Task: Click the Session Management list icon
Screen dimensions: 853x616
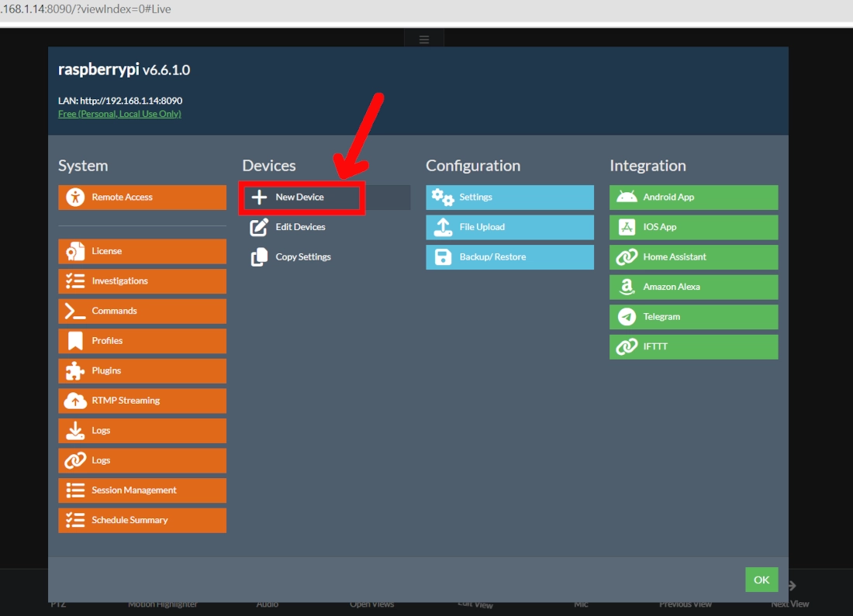Action: pyautogui.click(x=75, y=490)
